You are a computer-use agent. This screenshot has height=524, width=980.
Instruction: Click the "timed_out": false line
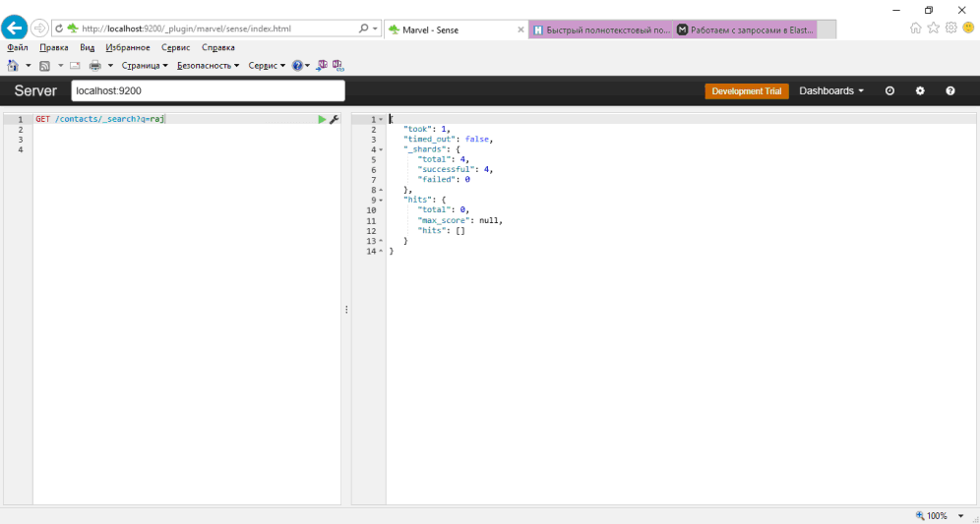click(x=450, y=140)
